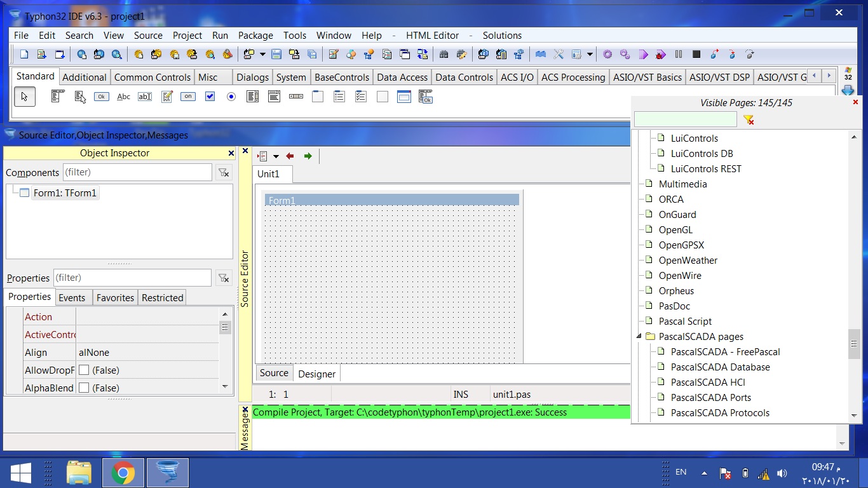Jump forward with the green arrow
Viewport: 868px width, 488px height.
(308, 156)
